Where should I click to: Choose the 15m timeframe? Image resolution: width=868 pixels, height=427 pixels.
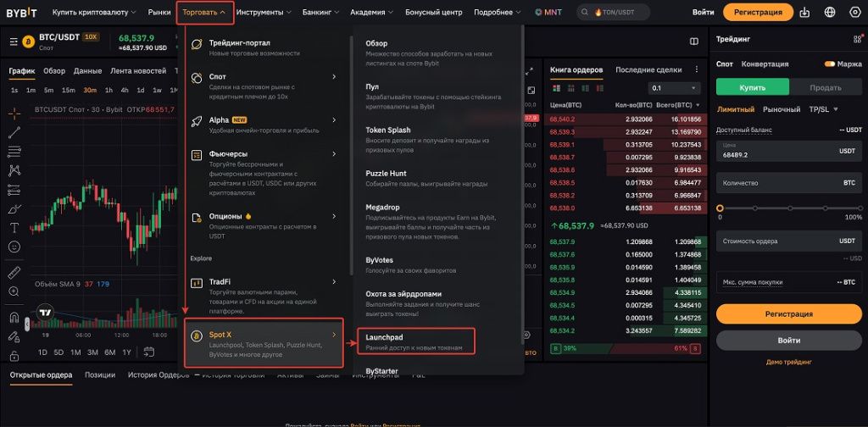pyautogui.click(x=69, y=90)
